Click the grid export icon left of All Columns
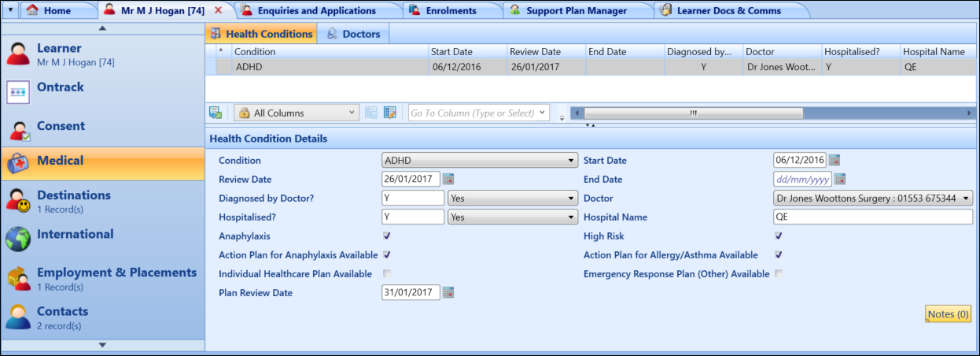 [216, 113]
